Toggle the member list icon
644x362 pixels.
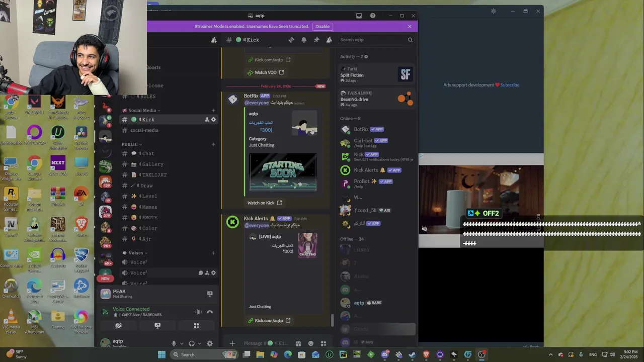329,40
